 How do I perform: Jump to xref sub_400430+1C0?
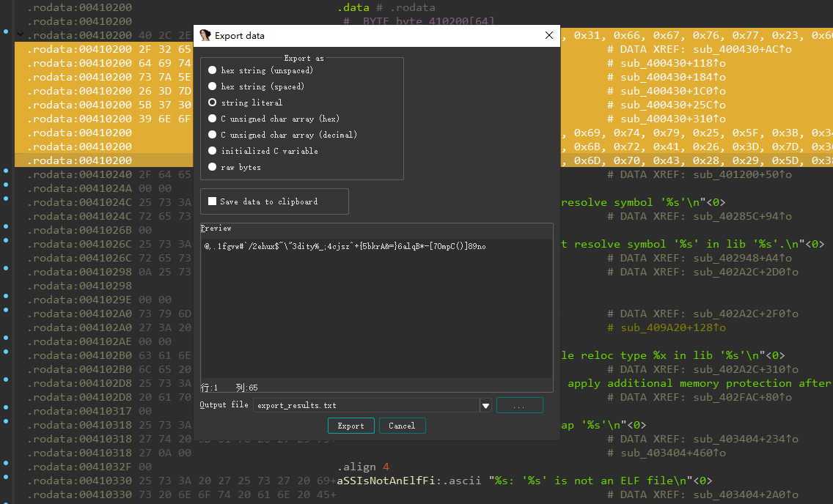pos(673,92)
